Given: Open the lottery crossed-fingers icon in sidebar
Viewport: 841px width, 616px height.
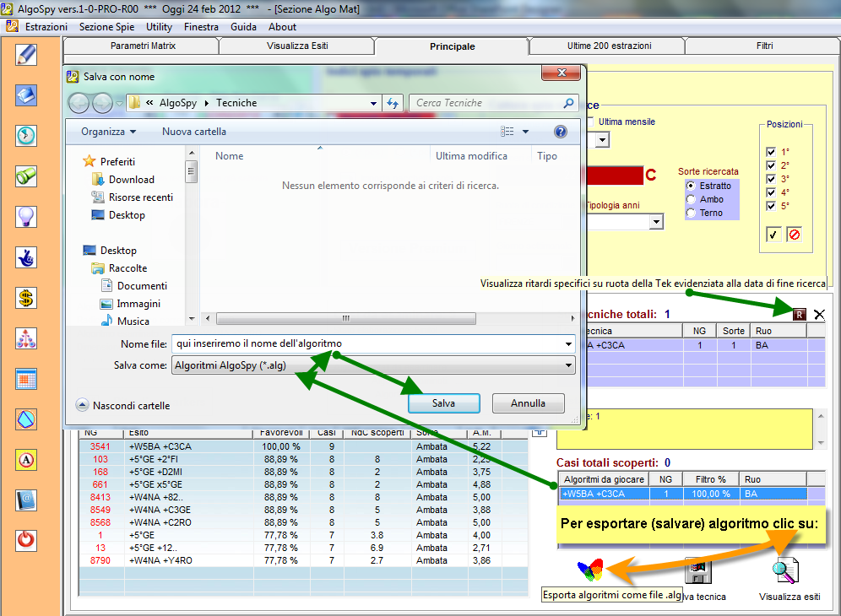Looking at the screenshot, I should point(25,257).
